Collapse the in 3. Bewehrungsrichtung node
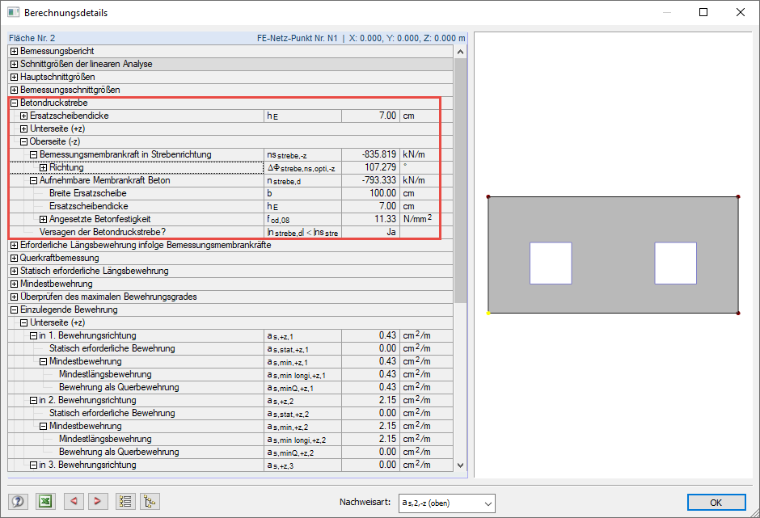Screen dimensions: 760x518 coord(33,465)
